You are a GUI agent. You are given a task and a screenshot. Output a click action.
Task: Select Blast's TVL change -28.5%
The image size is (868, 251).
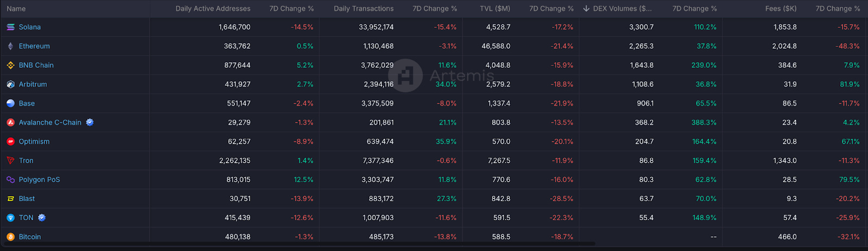coord(561,199)
